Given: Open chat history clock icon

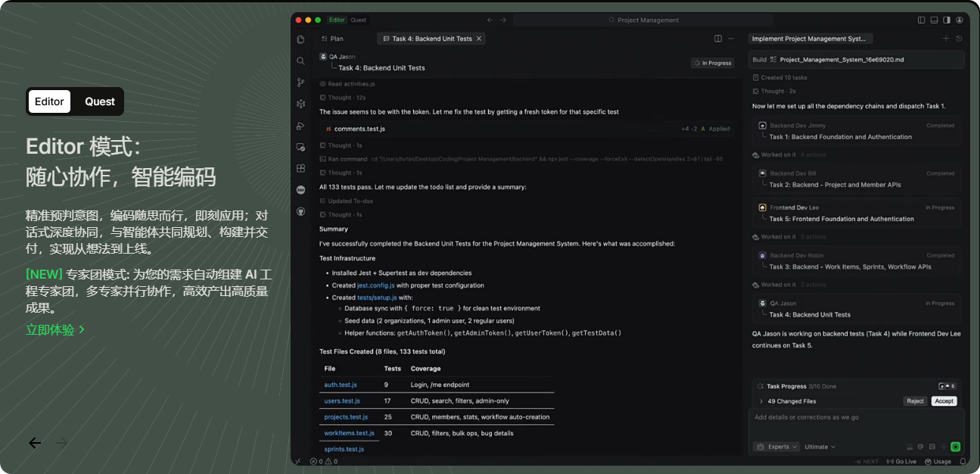Looking at the screenshot, I should [x=959, y=39].
